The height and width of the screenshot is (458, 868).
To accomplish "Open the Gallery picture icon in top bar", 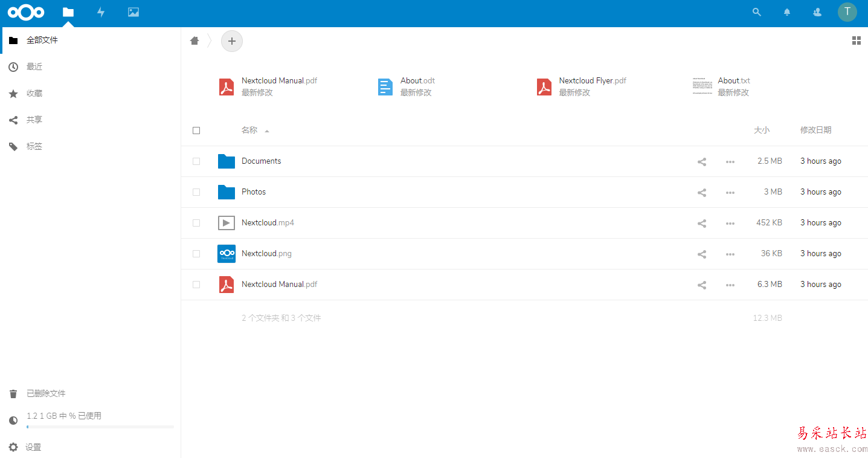I will 133,12.
